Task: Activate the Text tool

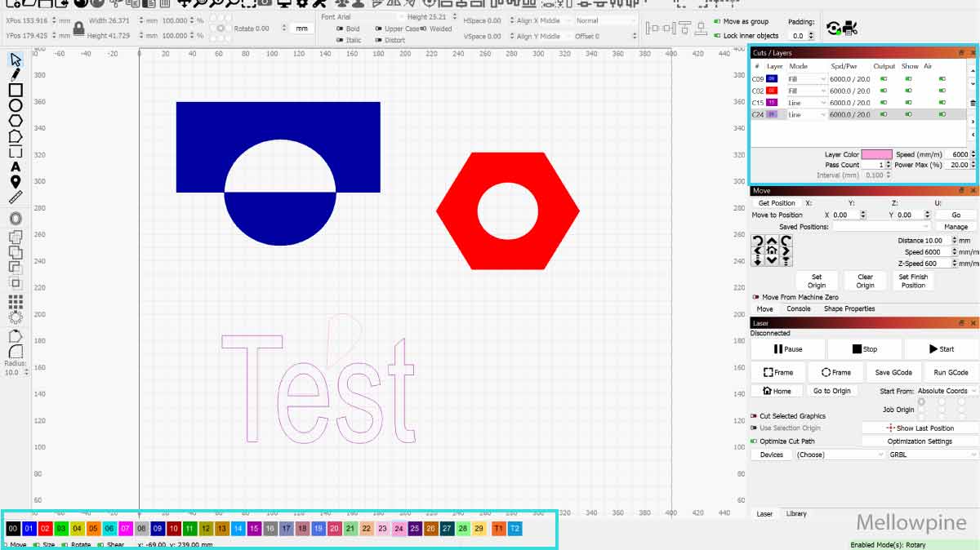Action: click(16, 167)
